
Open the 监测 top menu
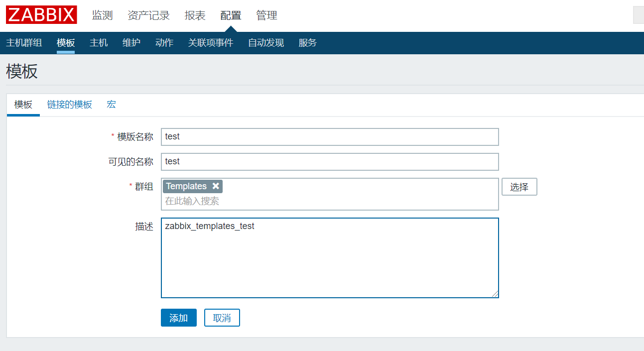click(102, 15)
